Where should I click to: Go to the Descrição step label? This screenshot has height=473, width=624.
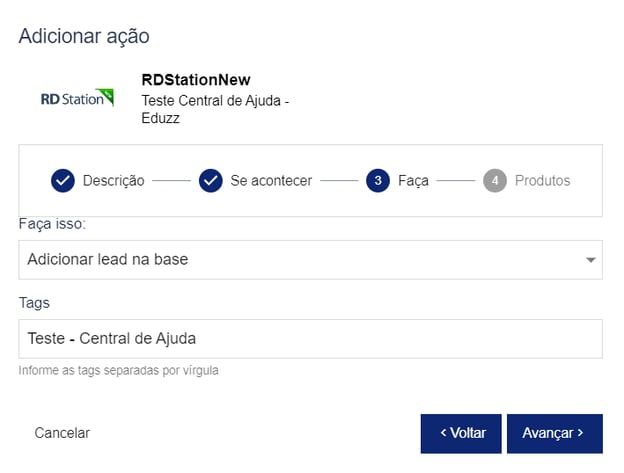click(x=114, y=181)
